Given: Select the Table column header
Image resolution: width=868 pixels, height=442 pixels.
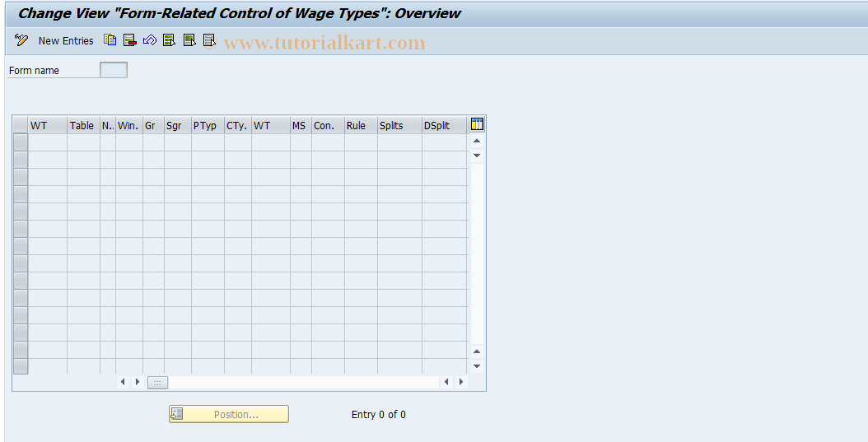Looking at the screenshot, I should pyautogui.click(x=84, y=126).
